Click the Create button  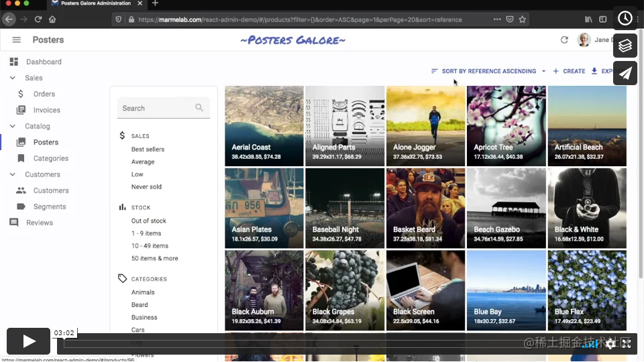[569, 71]
